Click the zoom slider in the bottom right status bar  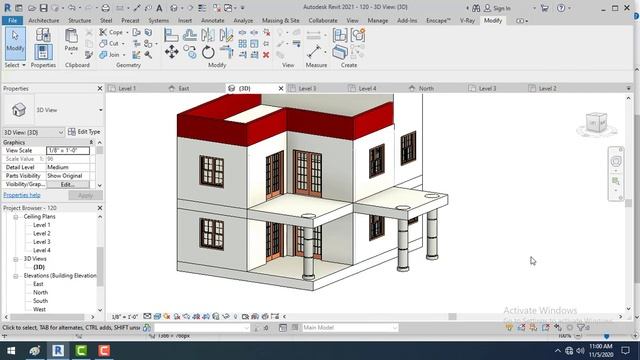pyautogui.click(x=607, y=336)
